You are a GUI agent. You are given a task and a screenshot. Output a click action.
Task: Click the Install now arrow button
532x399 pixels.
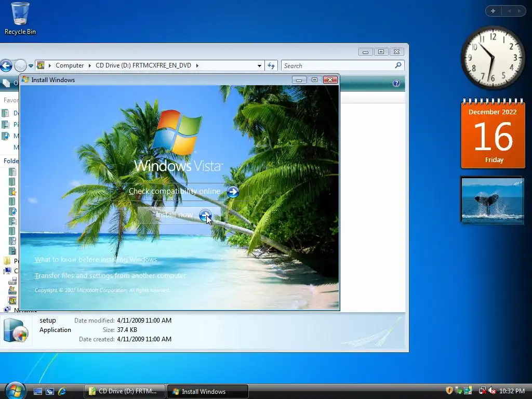205,215
